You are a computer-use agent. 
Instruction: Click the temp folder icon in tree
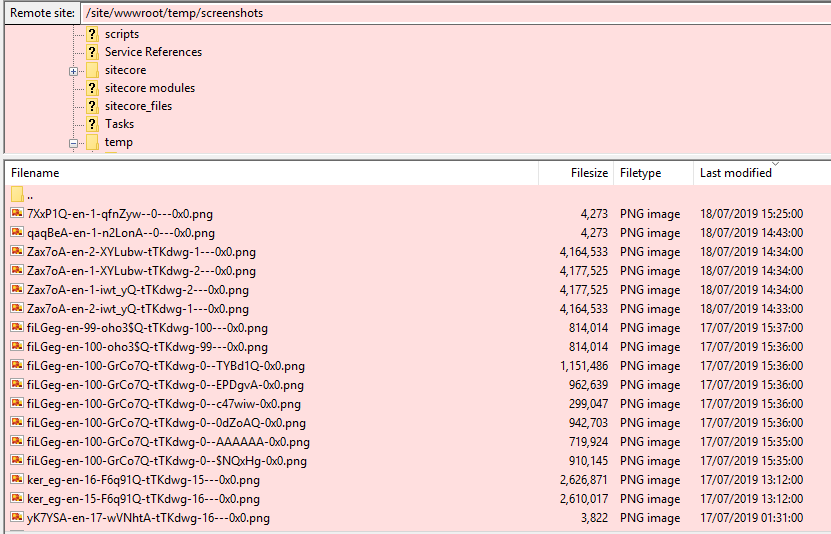(92, 142)
